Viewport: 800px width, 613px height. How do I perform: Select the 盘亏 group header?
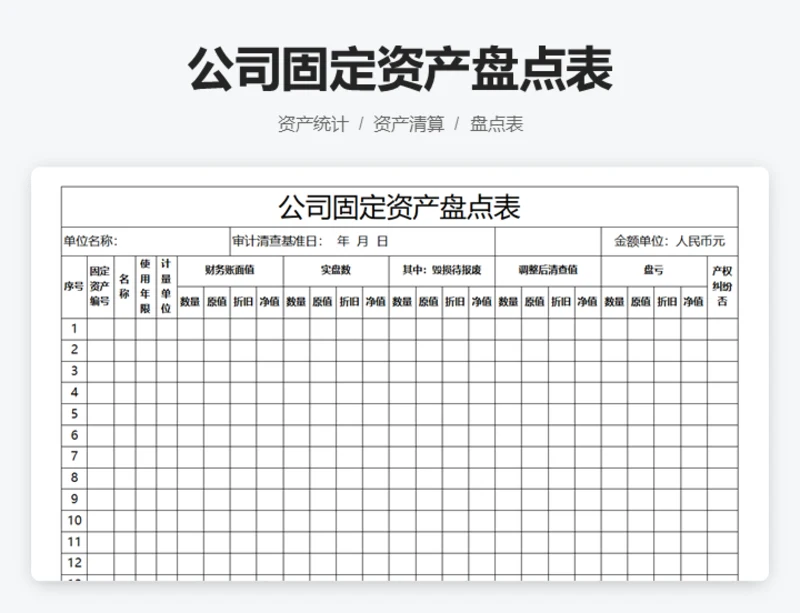(x=654, y=271)
